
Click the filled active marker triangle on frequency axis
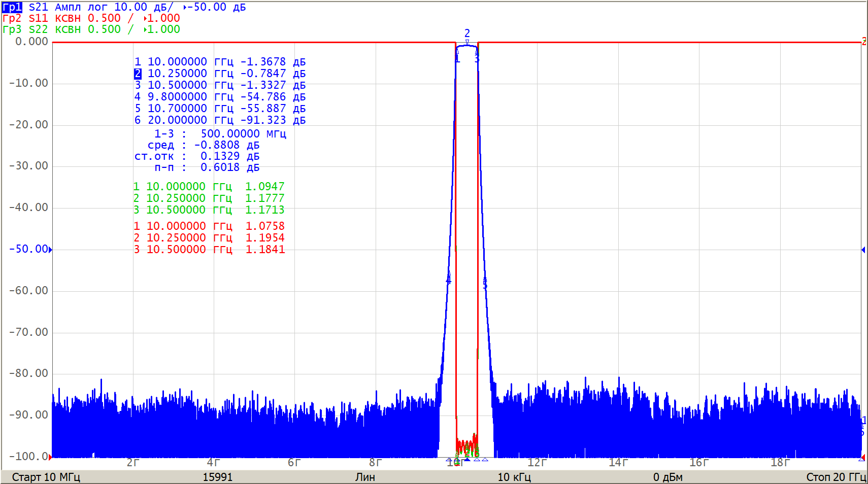467,459
